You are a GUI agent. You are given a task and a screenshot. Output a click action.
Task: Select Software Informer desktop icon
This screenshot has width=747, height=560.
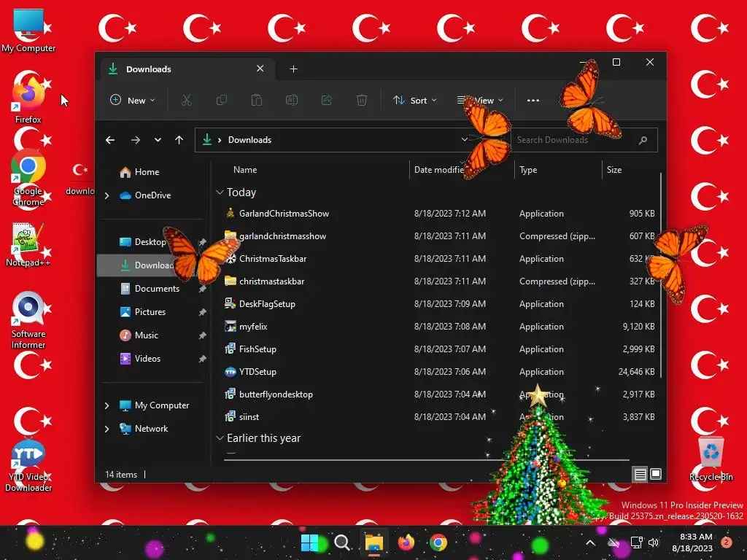28,320
